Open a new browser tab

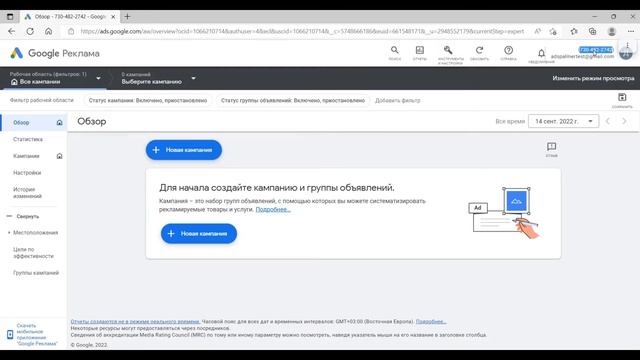pos(127,16)
